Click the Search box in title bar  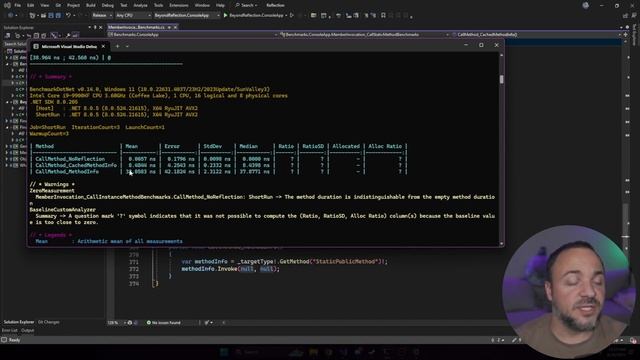(246, 5)
